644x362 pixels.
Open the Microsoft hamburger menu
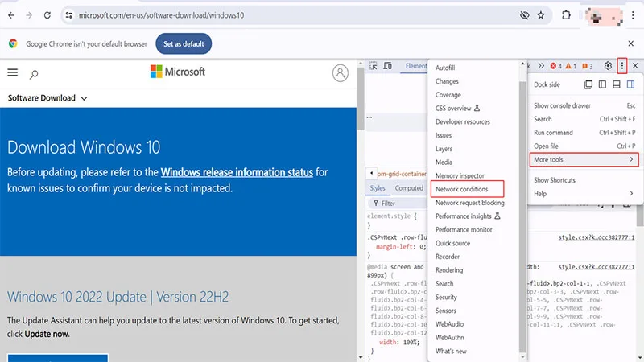(x=13, y=72)
